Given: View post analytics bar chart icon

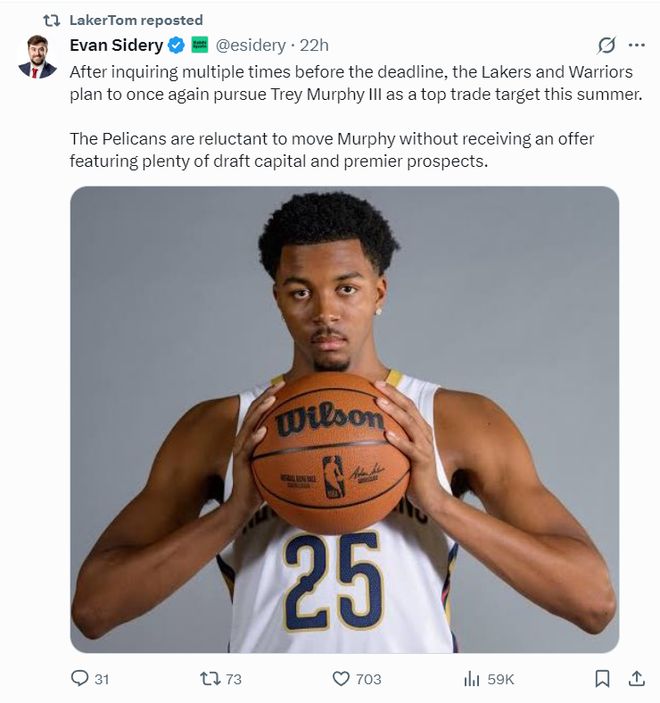Looking at the screenshot, I should [x=472, y=678].
